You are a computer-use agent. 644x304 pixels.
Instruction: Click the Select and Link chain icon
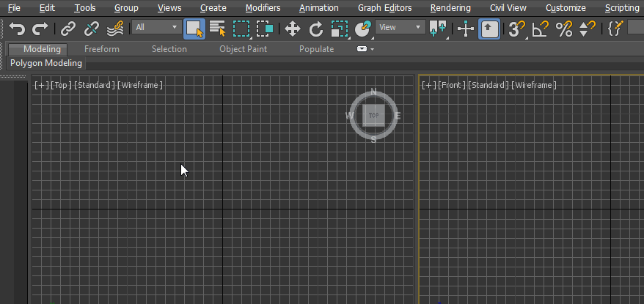(68, 29)
